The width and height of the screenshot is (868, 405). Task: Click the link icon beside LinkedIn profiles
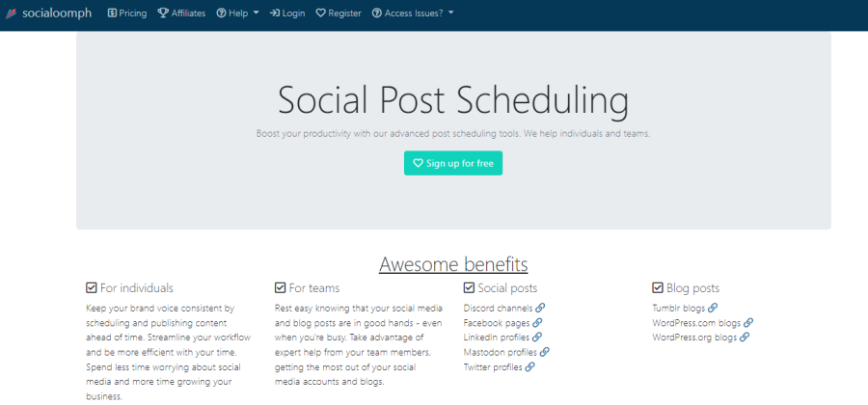(x=537, y=337)
